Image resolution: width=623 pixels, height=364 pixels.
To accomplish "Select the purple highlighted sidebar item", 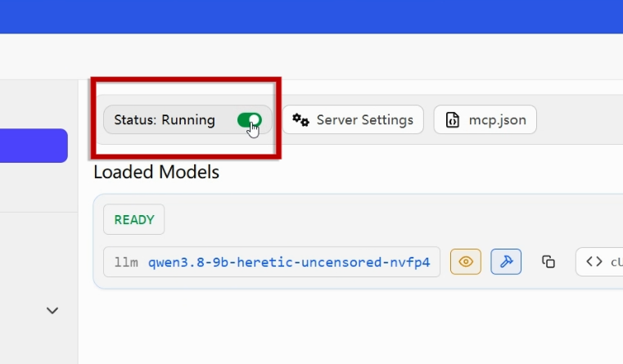I will coord(34,146).
